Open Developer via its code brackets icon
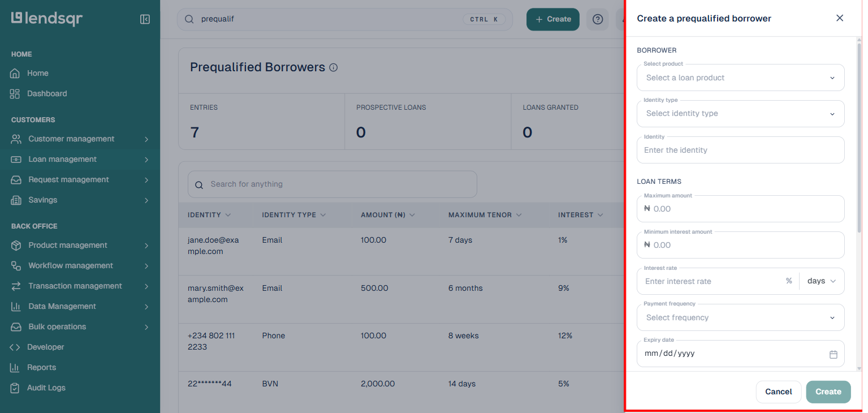Screen dimensions: 868x413 15,347
